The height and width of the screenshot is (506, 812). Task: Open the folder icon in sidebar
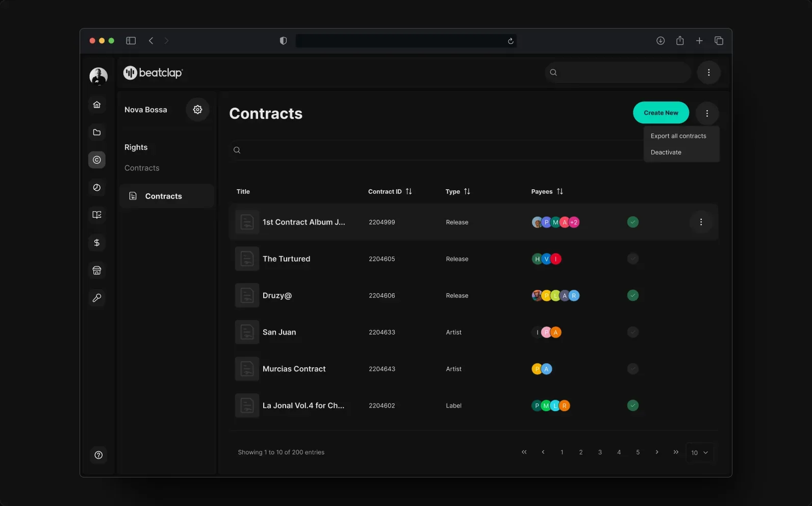97,132
